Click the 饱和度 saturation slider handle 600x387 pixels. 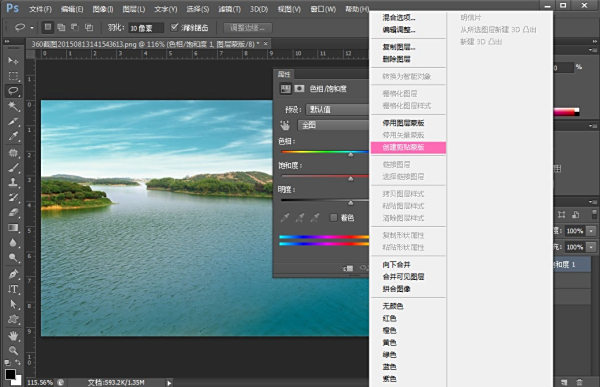point(351,178)
